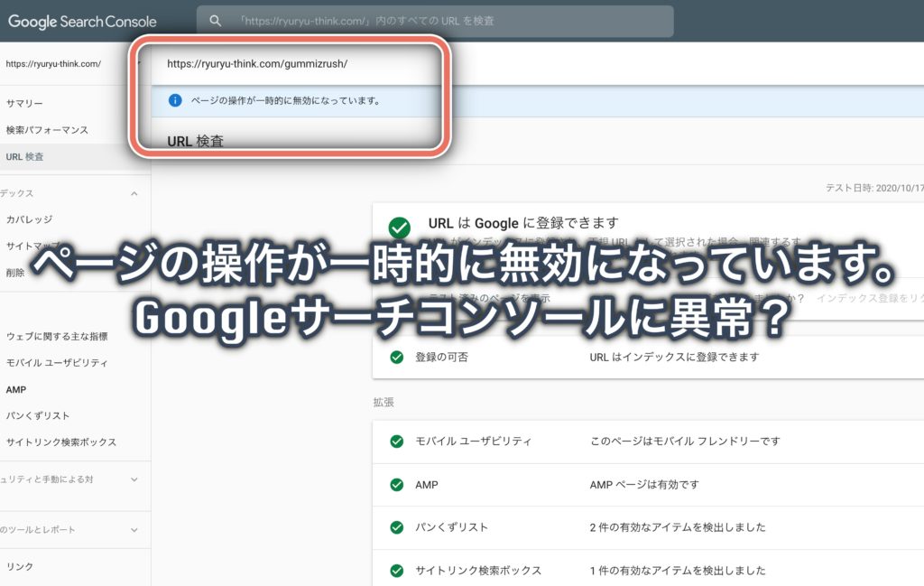Expand the 以前のツールとレポート section chevron
The image size is (924, 586).
coord(134,530)
